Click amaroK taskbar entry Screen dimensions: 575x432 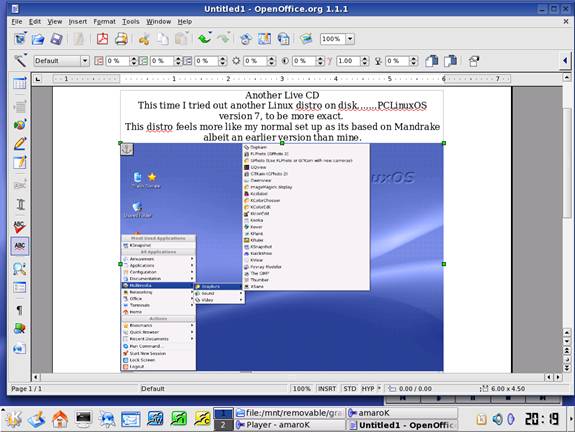click(x=402, y=413)
